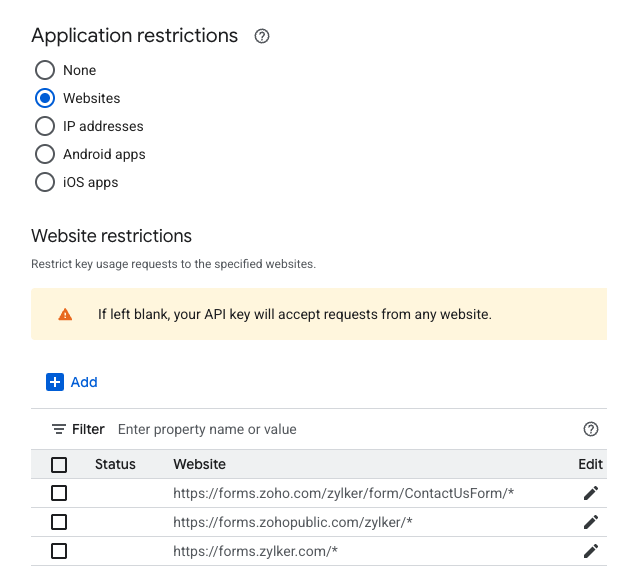The height and width of the screenshot is (587, 628).
Task: Toggle the select-all header checkbox
Action: (59, 464)
